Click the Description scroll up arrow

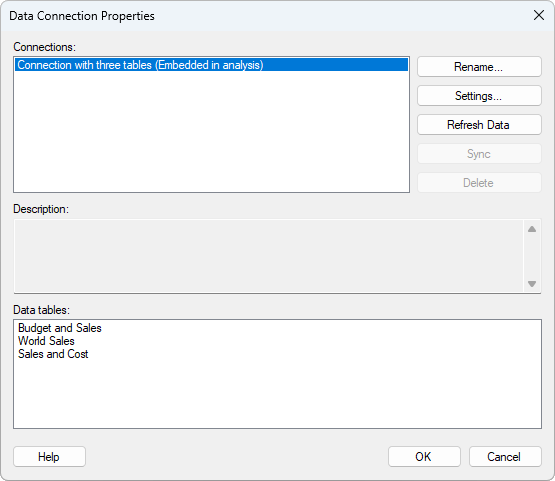[532, 229]
